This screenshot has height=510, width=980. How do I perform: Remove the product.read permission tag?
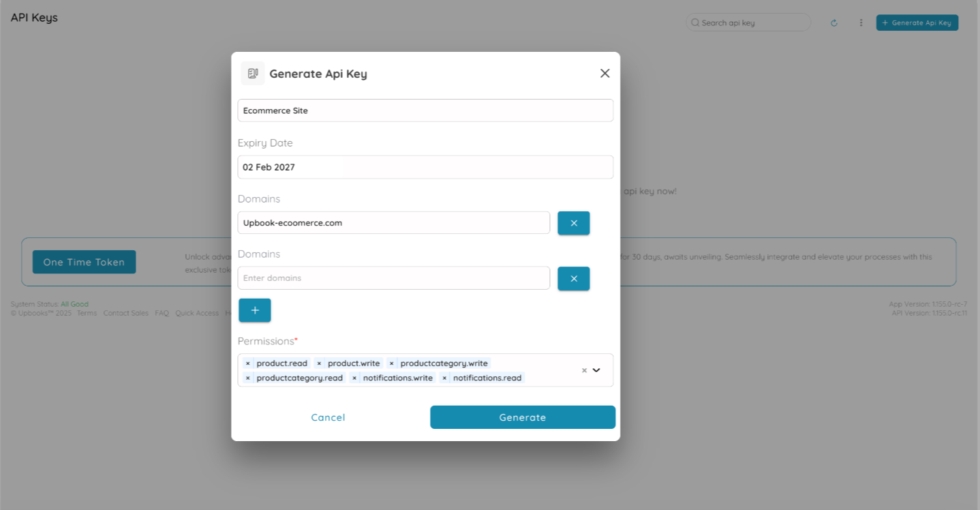248,363
